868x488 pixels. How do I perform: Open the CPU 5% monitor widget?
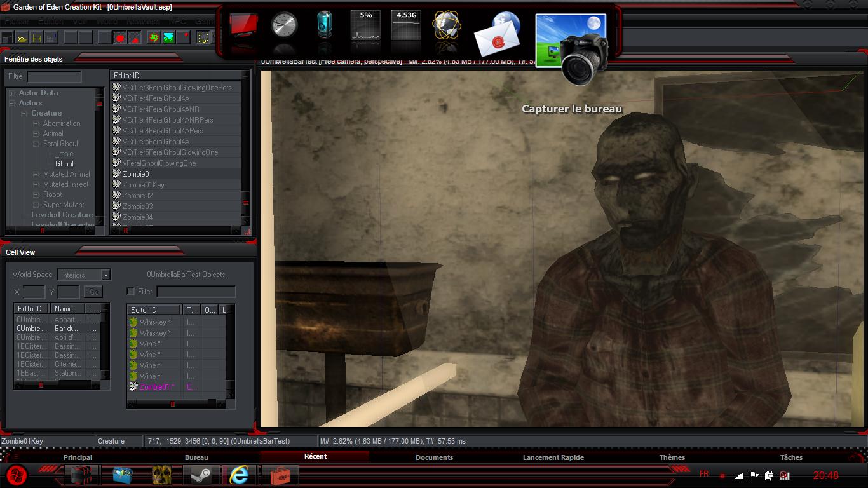click(365, 25)
